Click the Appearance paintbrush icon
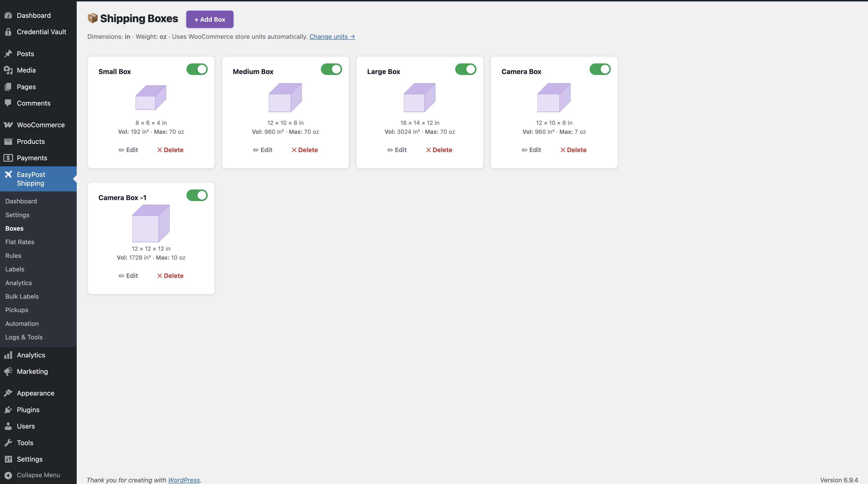This screenshot has height=484, width=868. click(x=8, y=393)
